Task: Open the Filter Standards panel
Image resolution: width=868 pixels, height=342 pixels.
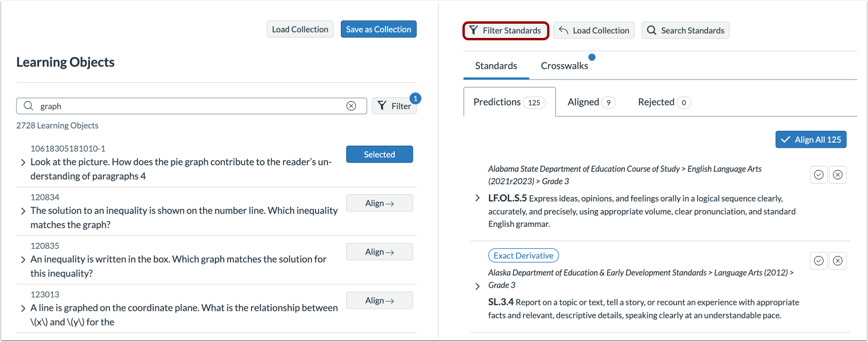Action: point(506,30)
